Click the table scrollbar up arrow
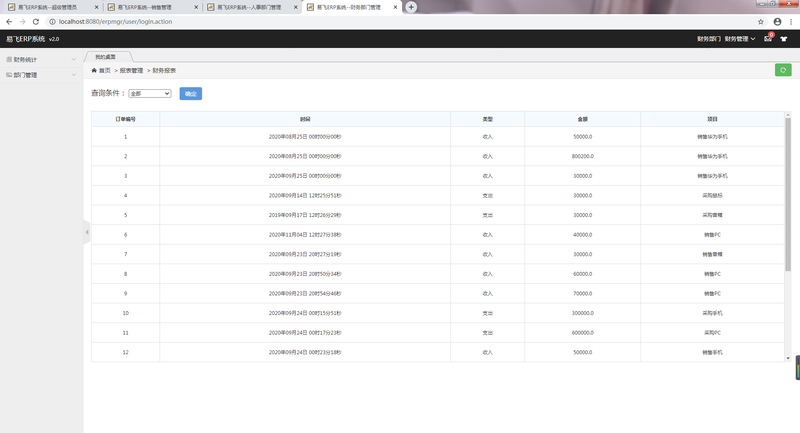Viewport: 800px width, 433px height. coord(788,115)
